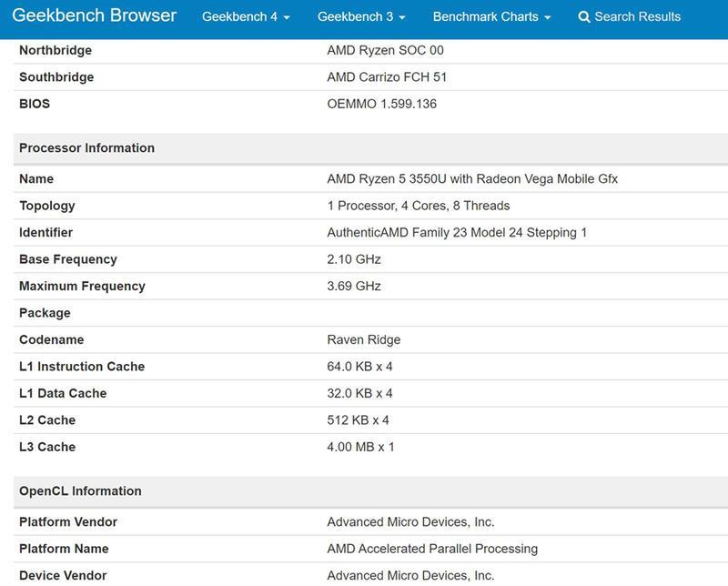Select the '3.69 GHz' maximum frequency value

pos(354,286)
